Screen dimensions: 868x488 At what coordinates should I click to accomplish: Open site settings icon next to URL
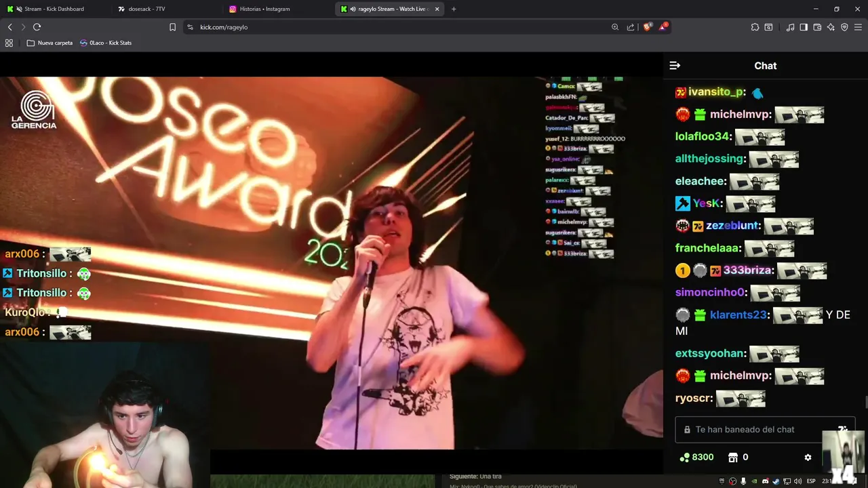190,27
